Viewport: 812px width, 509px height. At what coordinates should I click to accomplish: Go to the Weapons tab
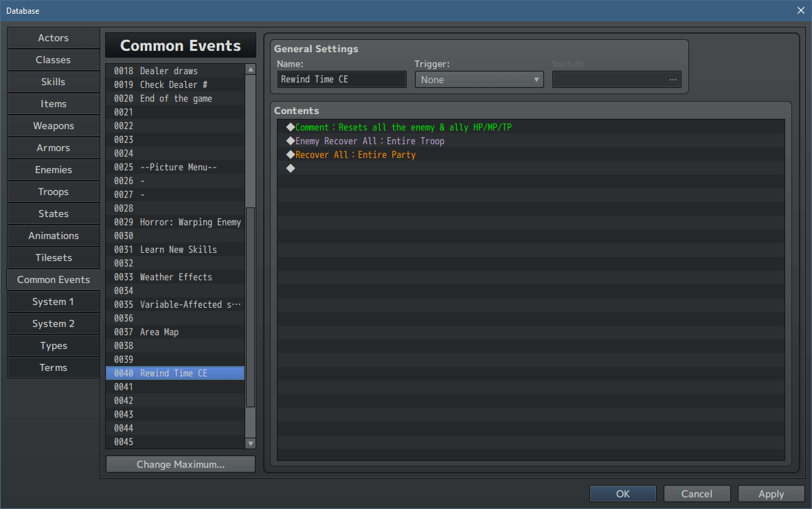point(54,126)
